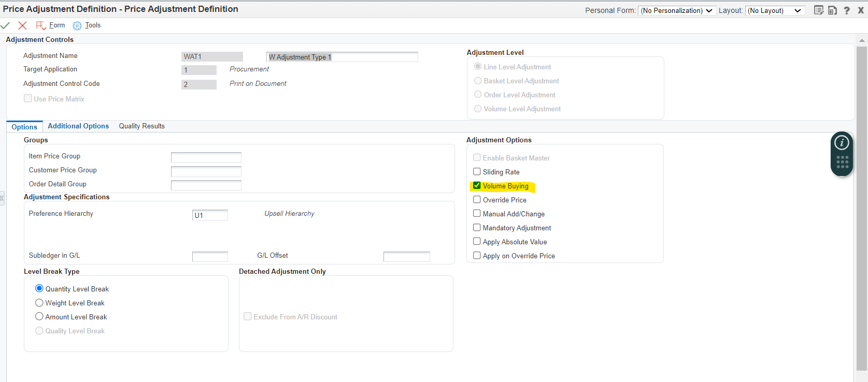Click the floating info assistant icon

coord(842,143)
